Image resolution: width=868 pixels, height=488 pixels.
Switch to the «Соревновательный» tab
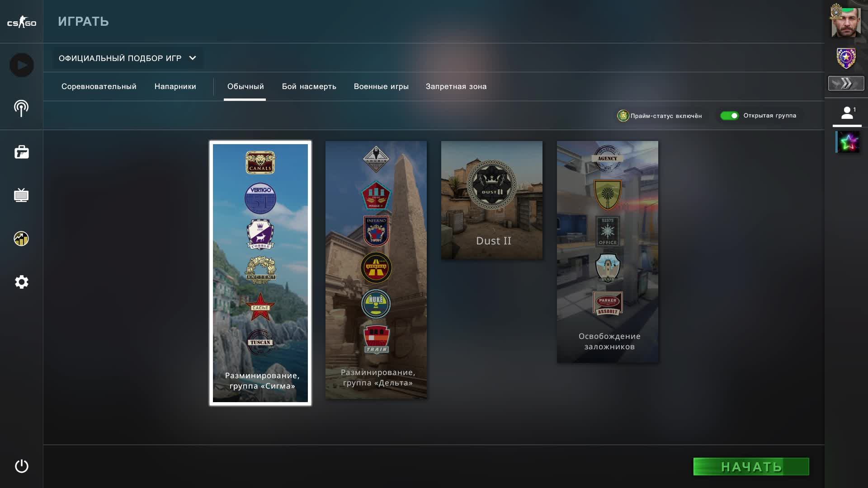point(99,86)
